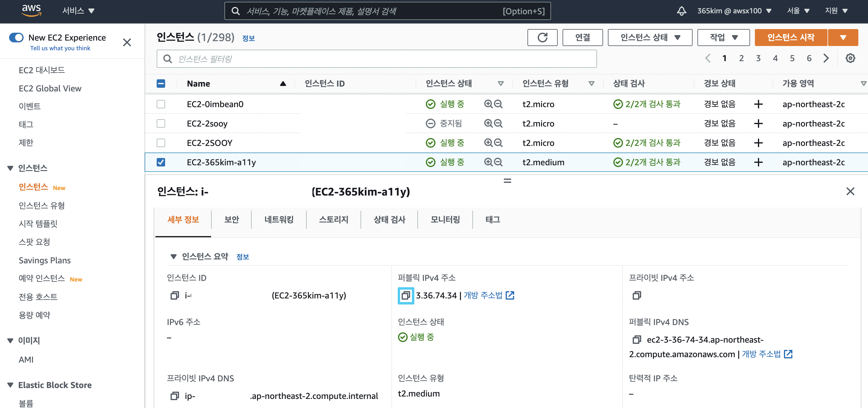Uncheck EC2-365kim-a11y checkbox
Viewport: 868px width, 408px height.
161,162
